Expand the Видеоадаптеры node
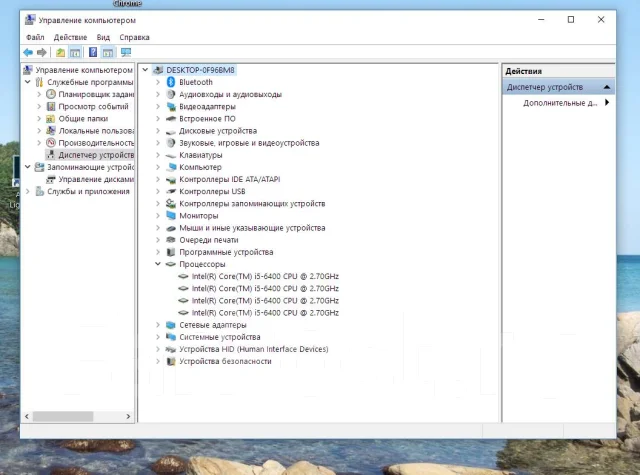Screen dimensions: 640x475 pos(158,107)
